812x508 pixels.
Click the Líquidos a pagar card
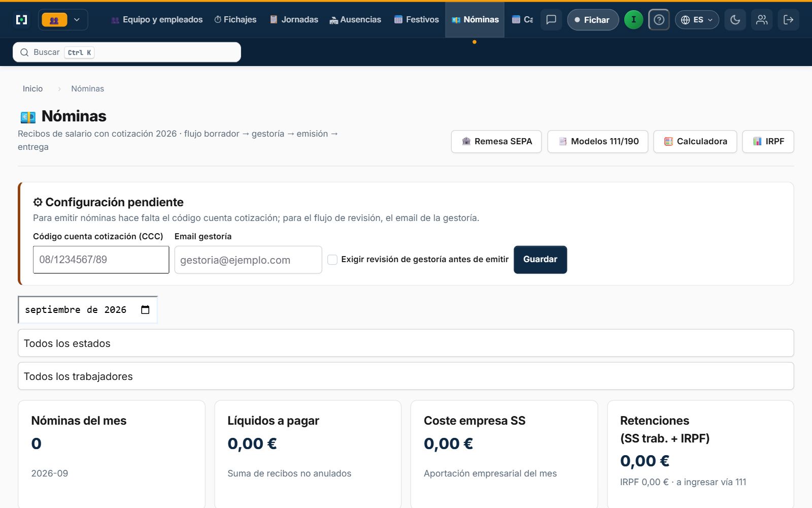pos(308,454)
